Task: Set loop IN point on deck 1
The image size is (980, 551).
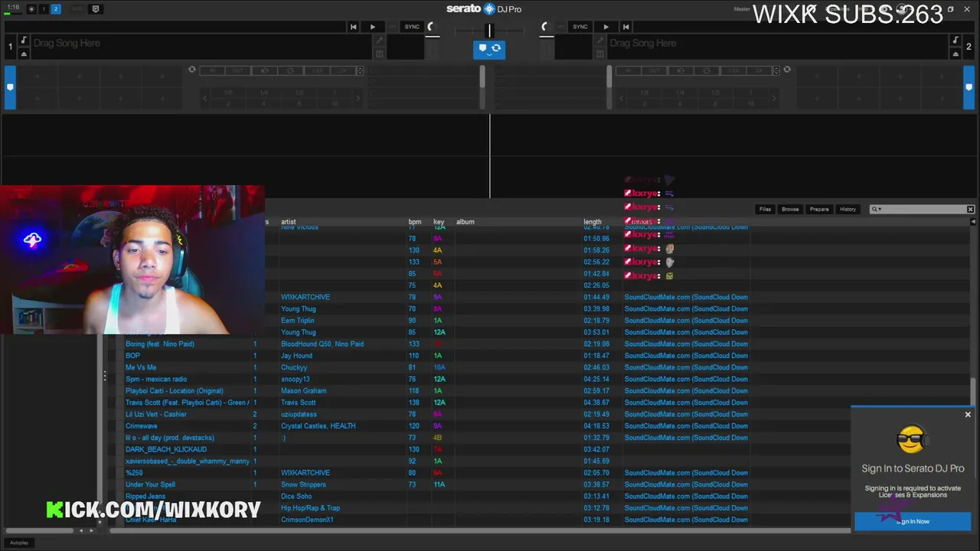Action: click(213, 70)
